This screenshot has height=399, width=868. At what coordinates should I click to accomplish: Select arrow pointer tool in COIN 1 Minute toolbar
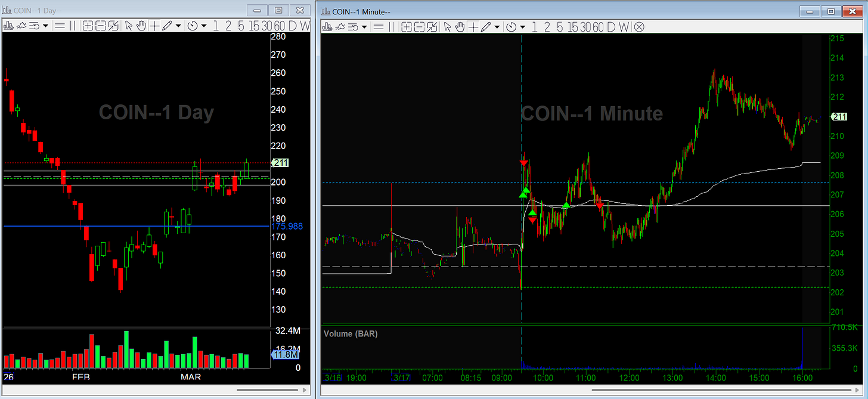click(x=448, y=27)
